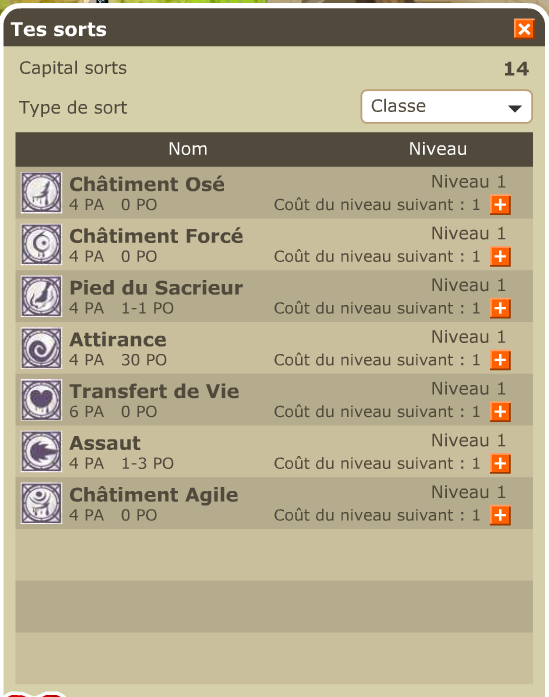Click the Transfert de Vie heart icon
Screen dimensions: 549x697
(x=41, y=400)
